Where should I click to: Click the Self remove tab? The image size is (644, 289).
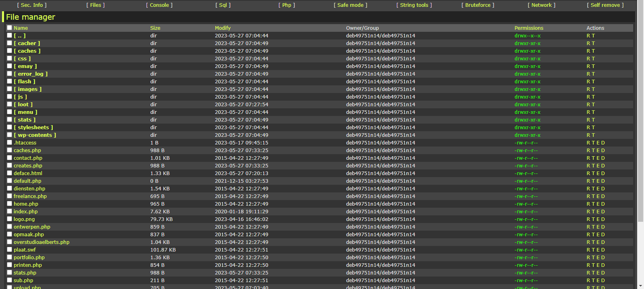tap(605, 5)
